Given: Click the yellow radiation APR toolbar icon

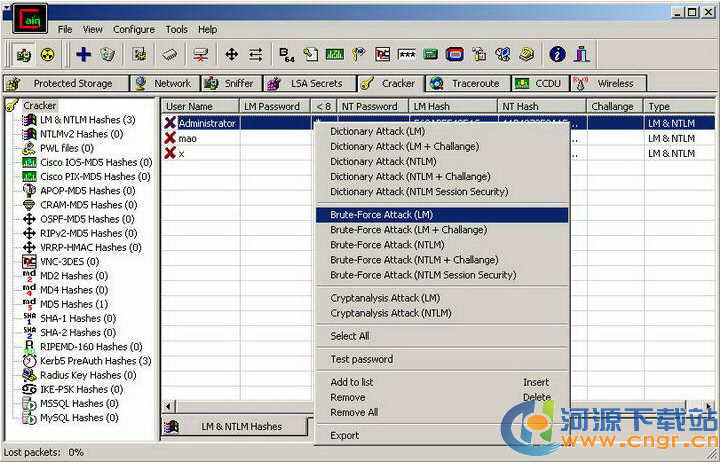Looking at the screenshot, I should click(x=47, y=54).
